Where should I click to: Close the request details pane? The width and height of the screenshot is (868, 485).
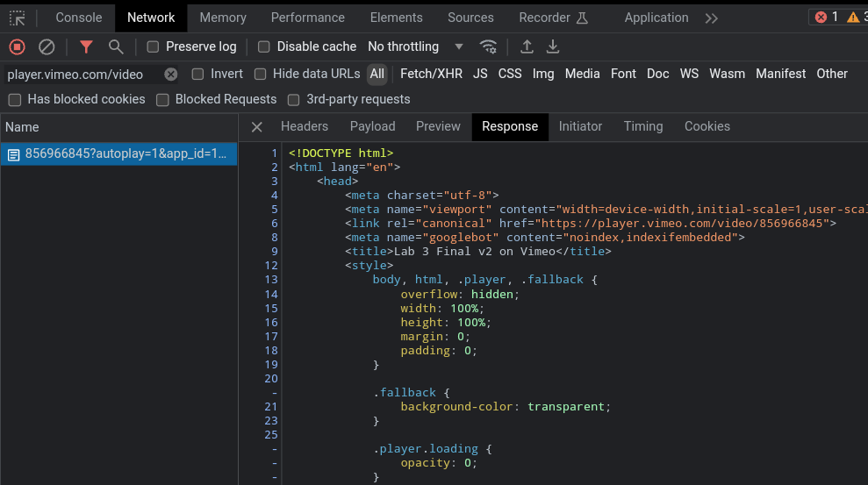[x=256, y=127]
